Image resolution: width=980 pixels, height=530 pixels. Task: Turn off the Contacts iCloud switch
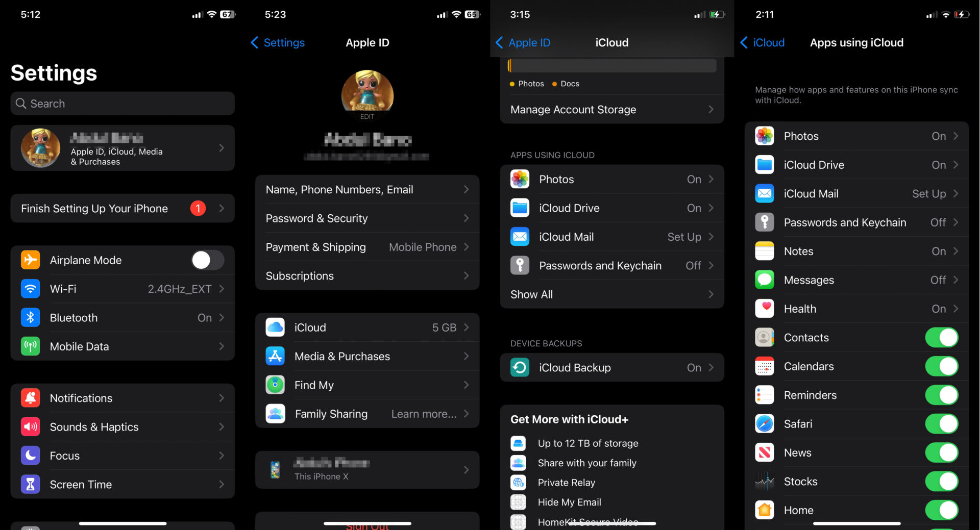coord(942,337)
